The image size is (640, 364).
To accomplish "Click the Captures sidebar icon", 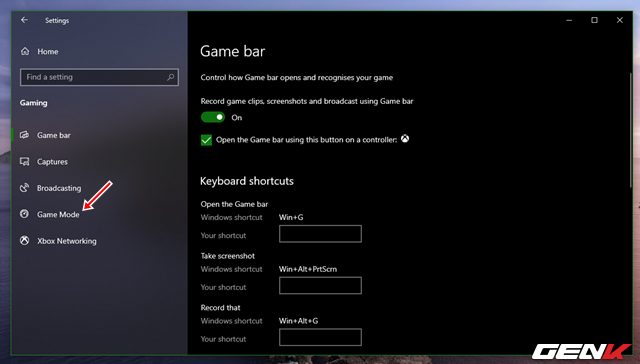I will click(x=24, y=162).
